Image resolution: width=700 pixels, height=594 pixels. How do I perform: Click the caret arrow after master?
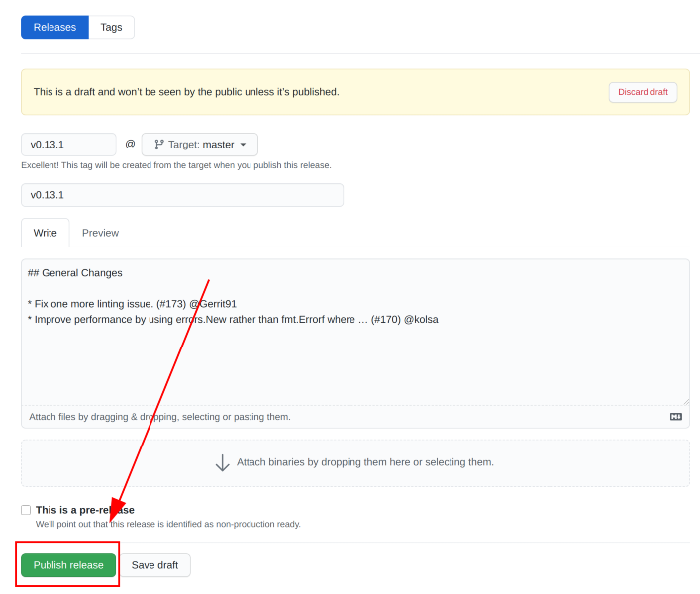pyautogui.click(x=243, y=145)
